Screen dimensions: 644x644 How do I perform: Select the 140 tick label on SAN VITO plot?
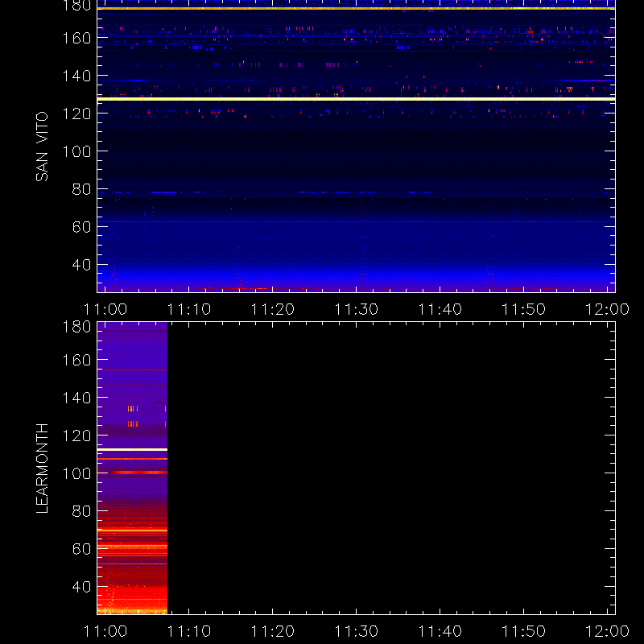76,76
